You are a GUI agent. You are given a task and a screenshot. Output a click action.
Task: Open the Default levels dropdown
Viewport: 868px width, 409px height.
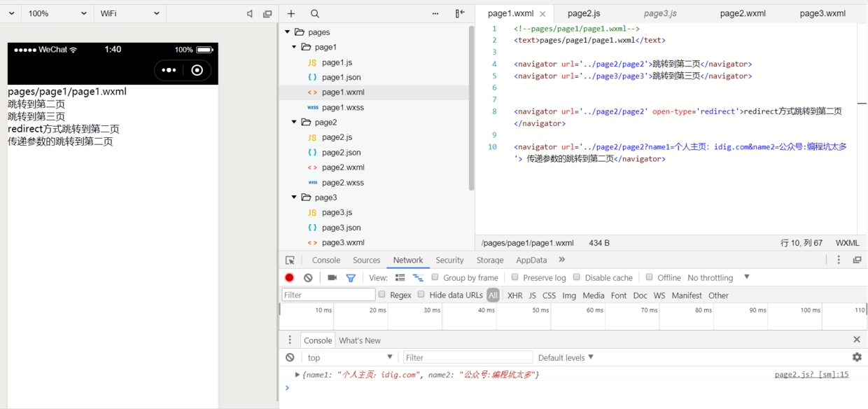pyautogui.click(x=566, y=357)
